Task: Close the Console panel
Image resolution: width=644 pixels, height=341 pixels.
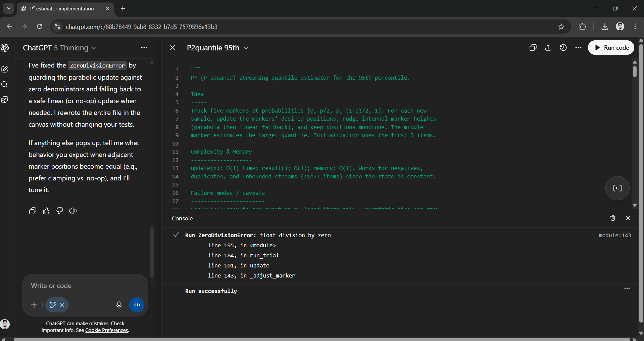Action: click(x=628, y=218)
